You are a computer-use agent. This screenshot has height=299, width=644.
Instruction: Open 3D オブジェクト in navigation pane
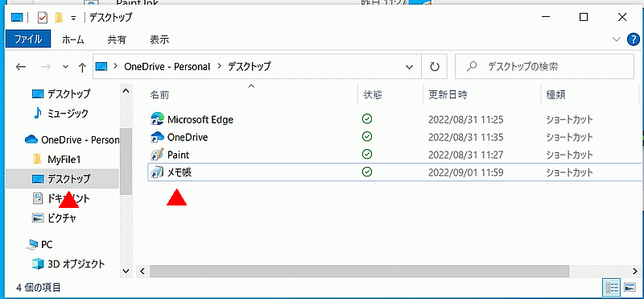[x=68, y=264]
